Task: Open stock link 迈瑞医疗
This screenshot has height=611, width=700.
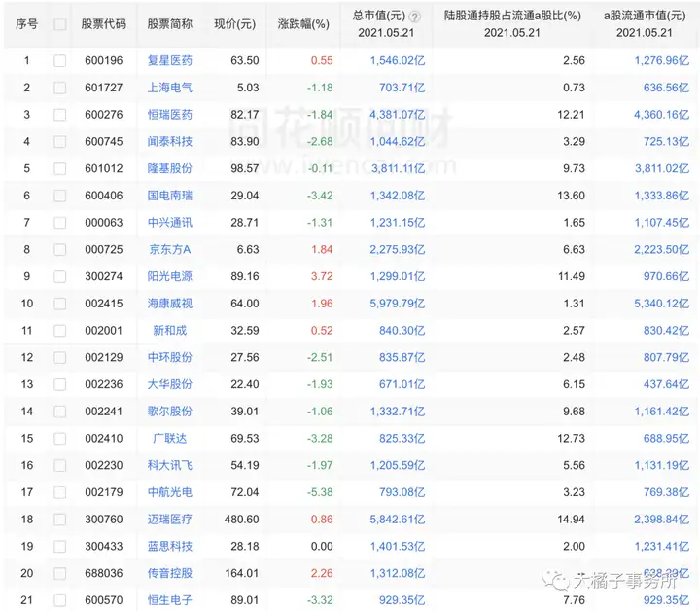Action: point(169,520)
